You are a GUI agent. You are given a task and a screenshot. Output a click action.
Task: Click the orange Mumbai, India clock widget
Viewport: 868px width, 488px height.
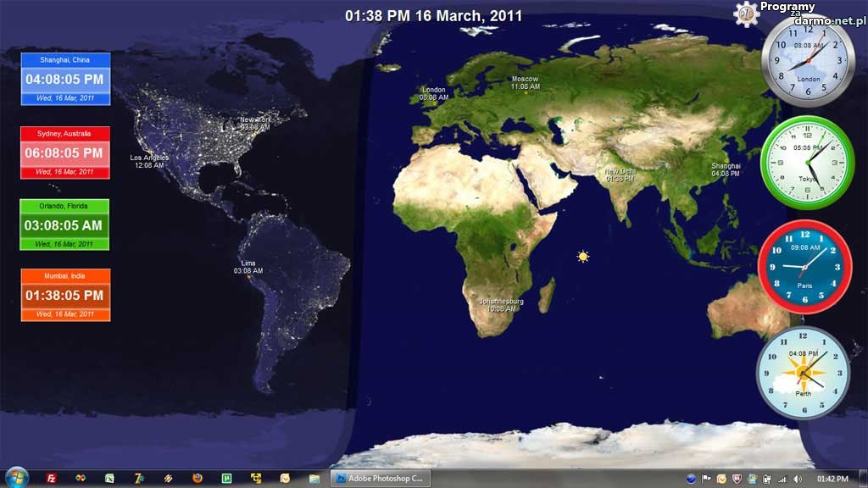click(65, 295)
